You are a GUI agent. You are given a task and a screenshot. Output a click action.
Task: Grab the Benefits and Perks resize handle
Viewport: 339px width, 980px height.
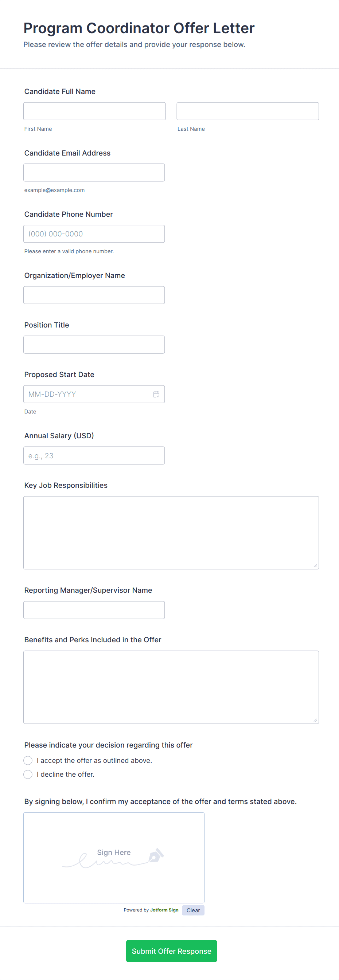tap(315, 720)
